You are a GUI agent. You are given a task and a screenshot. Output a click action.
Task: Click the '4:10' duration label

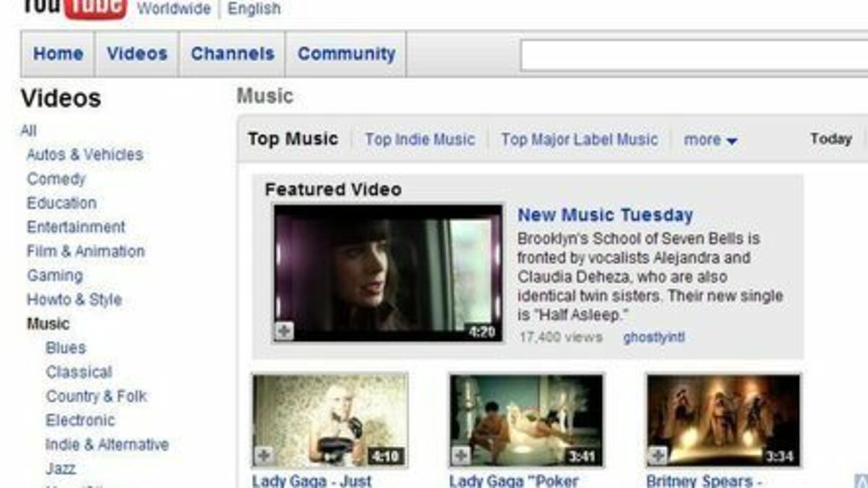tap(385, 456)
